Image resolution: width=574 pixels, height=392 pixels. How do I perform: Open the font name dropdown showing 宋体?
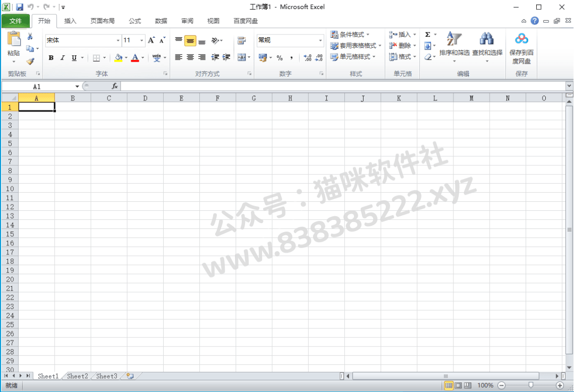pos(118,40)
